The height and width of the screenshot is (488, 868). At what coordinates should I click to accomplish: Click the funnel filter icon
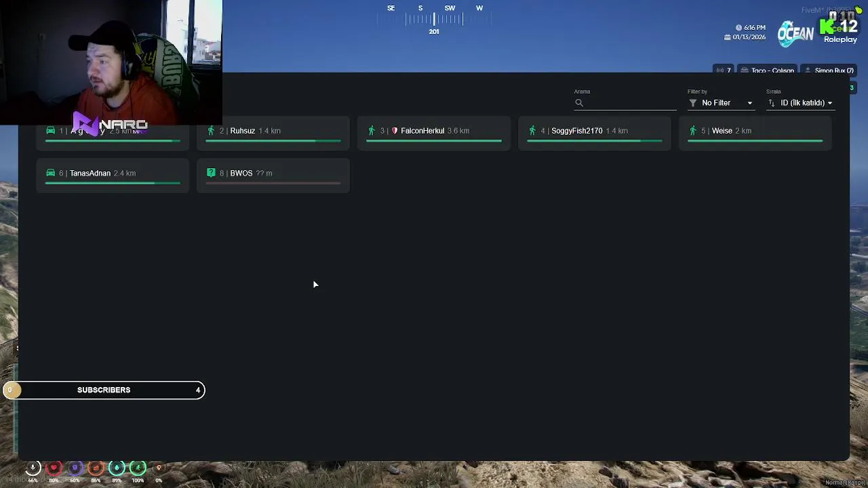[693, 103]
